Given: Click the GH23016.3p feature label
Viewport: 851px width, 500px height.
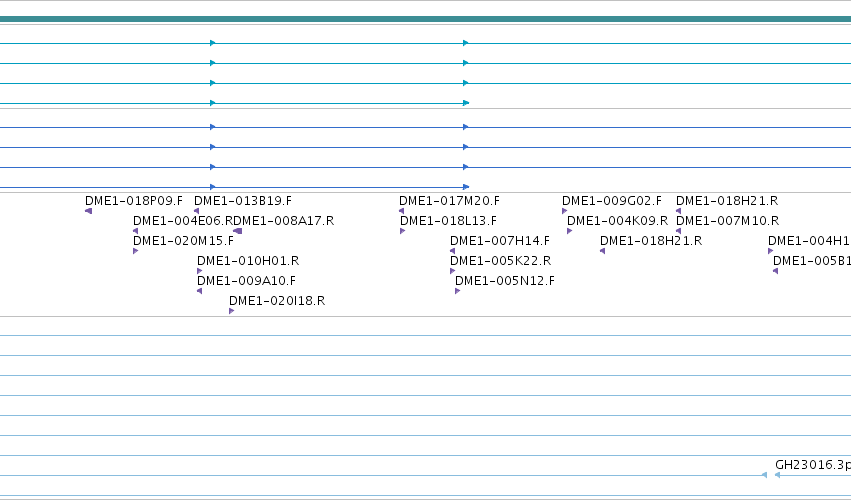Looking at the screenshot, I should coord(813,465).
